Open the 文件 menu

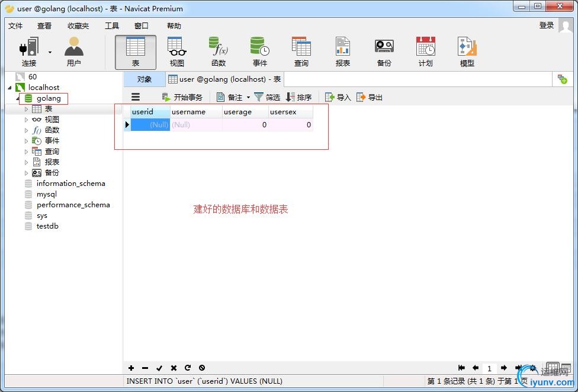15,26
